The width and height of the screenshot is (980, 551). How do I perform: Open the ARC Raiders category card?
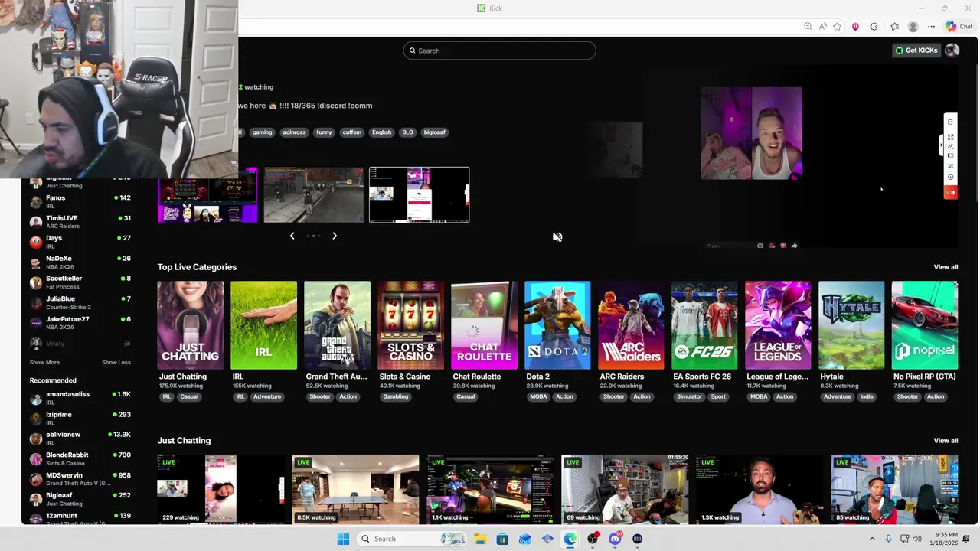point(631,325)
